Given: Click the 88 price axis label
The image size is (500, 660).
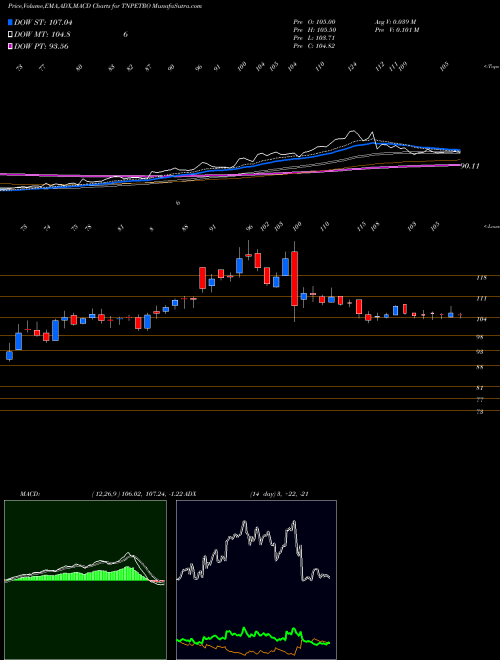Looking at the screenshot, I should [x=479, y=367].
